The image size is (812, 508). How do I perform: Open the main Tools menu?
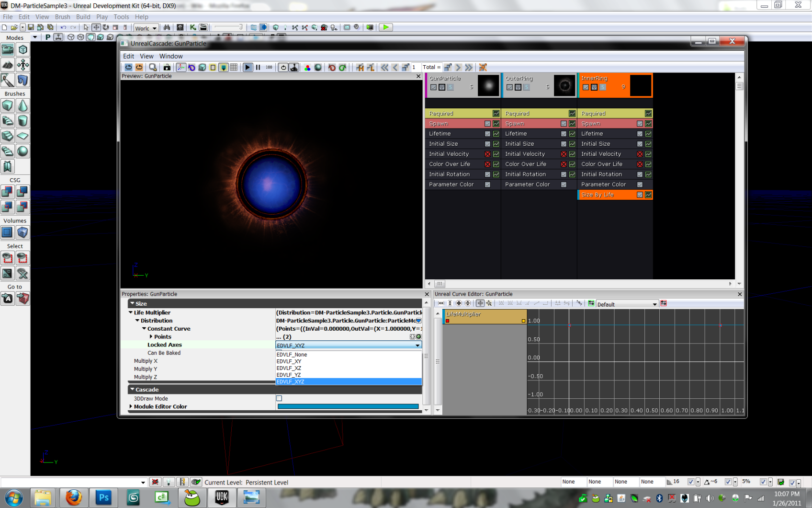click(x=121, y=17)
